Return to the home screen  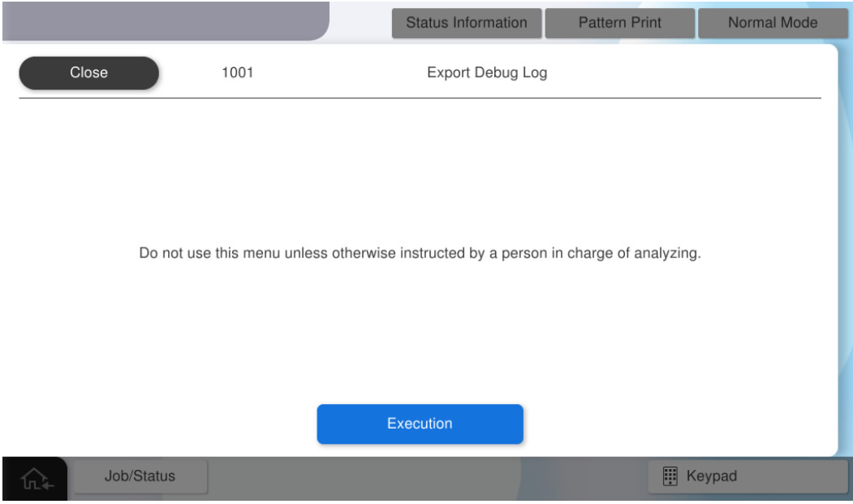click(34, 478)
